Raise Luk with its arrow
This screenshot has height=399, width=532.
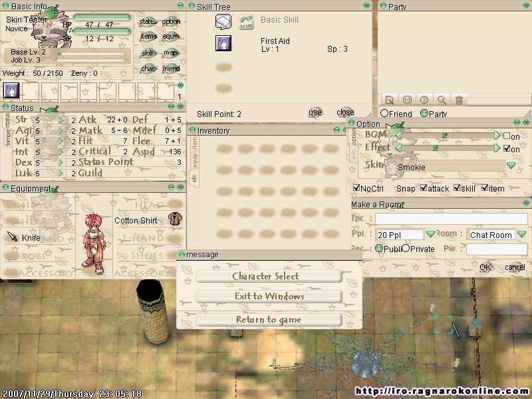pyautogui.click(x=61, y=173)
